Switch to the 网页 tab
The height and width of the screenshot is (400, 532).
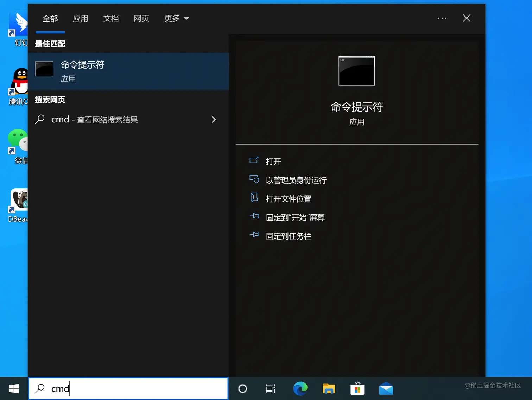click(141, 19)
